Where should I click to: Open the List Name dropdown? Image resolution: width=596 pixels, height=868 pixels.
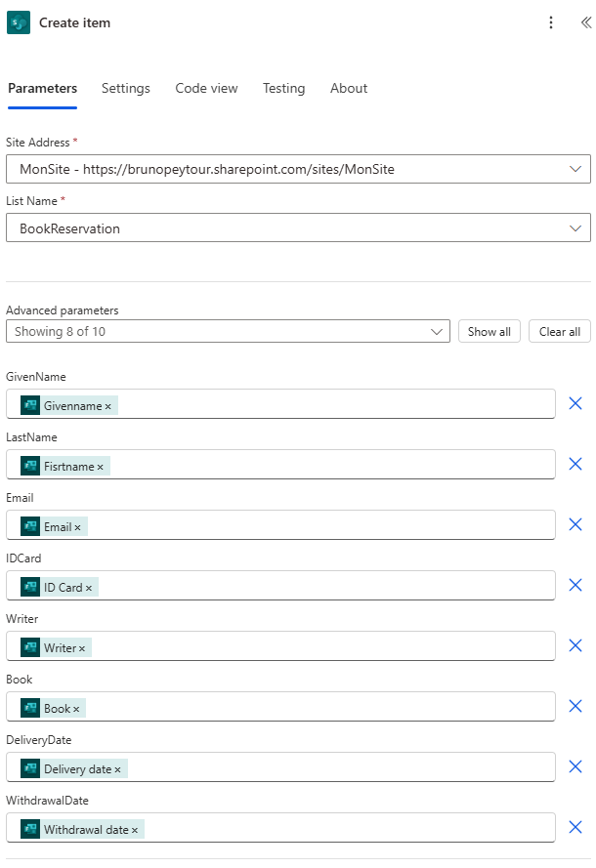tap(575, 228)
